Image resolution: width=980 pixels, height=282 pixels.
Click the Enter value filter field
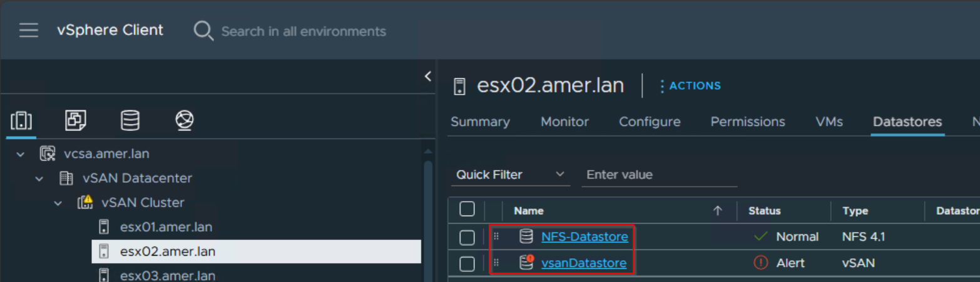[660, 175]
